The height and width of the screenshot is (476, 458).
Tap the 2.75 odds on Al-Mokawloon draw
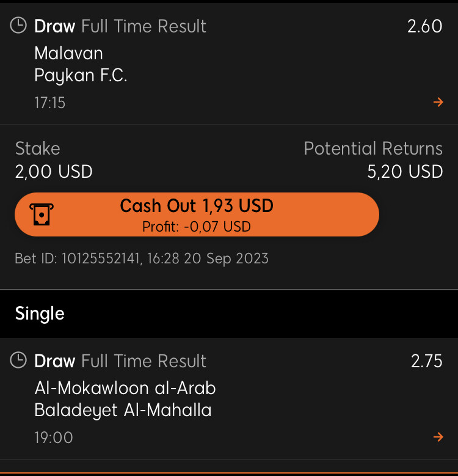[426, 361]
